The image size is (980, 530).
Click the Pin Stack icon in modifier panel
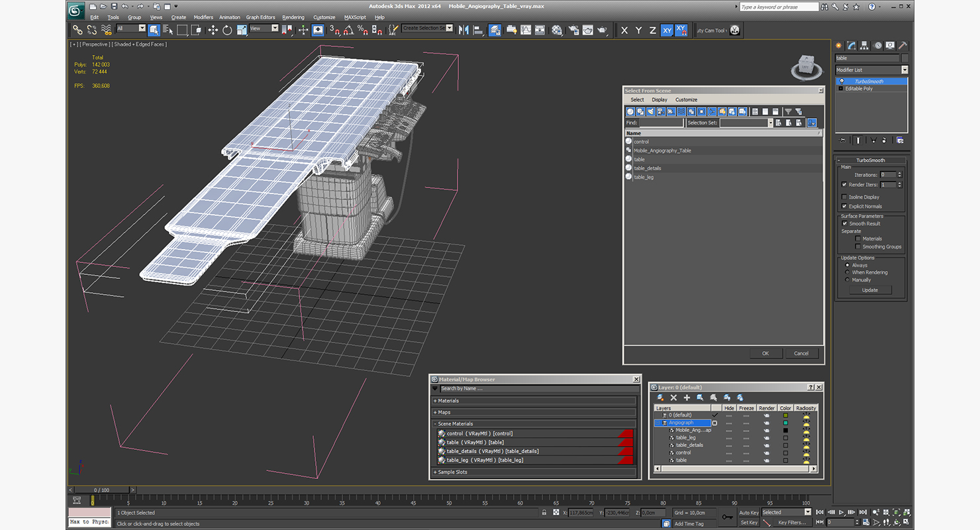[842, 140]
